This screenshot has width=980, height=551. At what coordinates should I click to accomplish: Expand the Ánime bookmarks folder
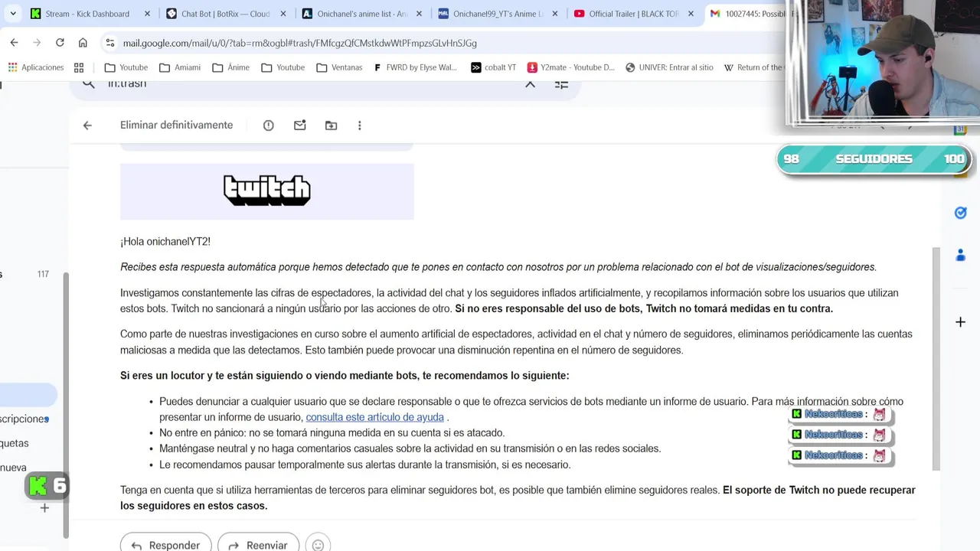[230, 67]
